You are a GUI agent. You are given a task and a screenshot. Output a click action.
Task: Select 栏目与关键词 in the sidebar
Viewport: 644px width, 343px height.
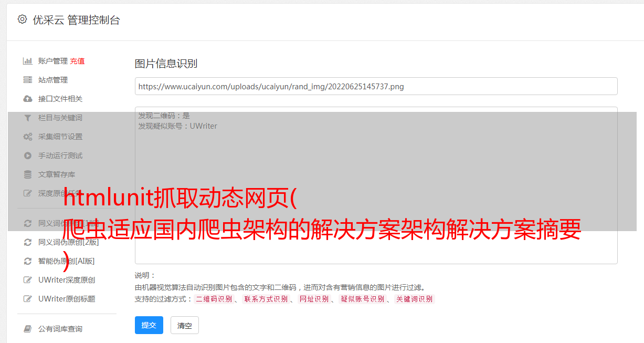60,118
